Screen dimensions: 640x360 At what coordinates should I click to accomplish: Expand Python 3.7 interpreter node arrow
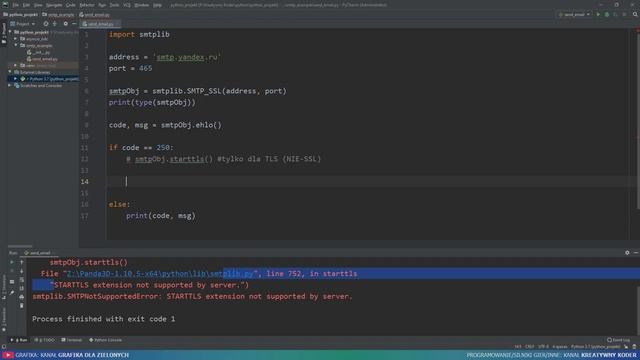(16, 79)
